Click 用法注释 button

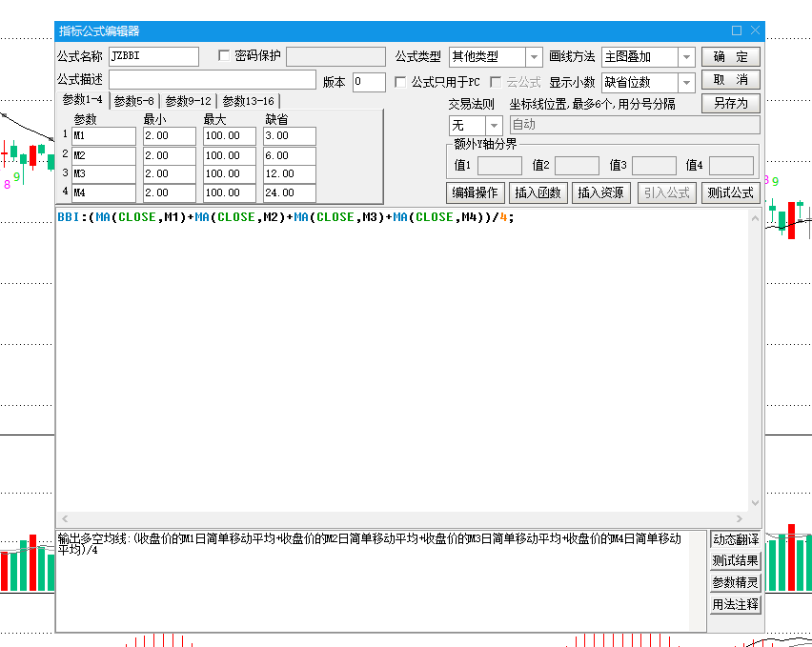click(x=736, y=604)
